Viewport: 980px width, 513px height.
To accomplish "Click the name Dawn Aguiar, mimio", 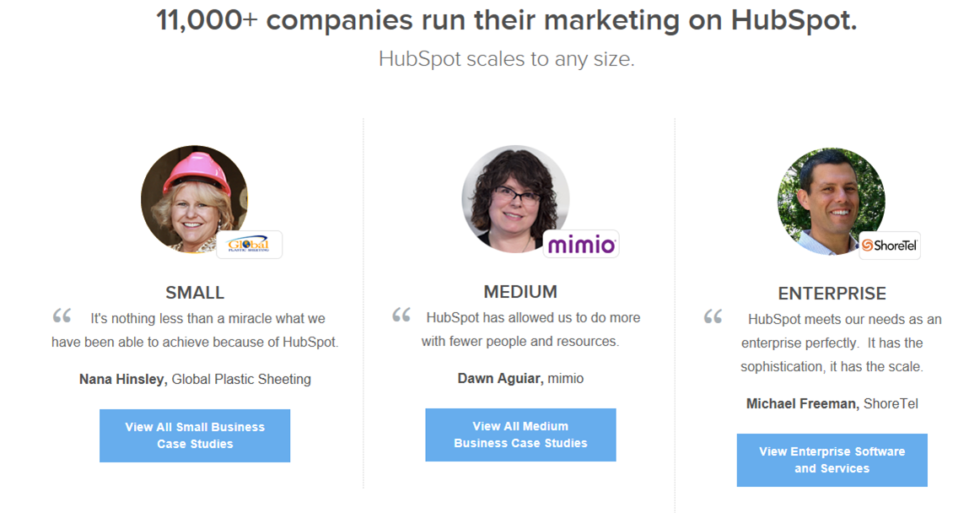I will point(520,379).
